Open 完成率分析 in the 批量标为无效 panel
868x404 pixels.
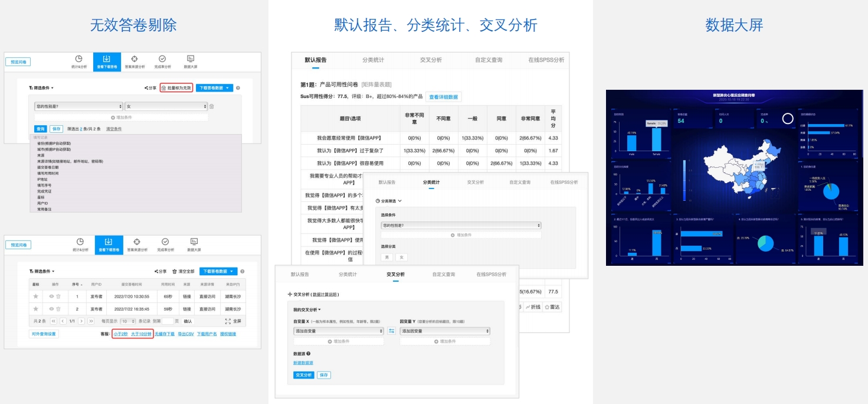click(x=162, y=61)
